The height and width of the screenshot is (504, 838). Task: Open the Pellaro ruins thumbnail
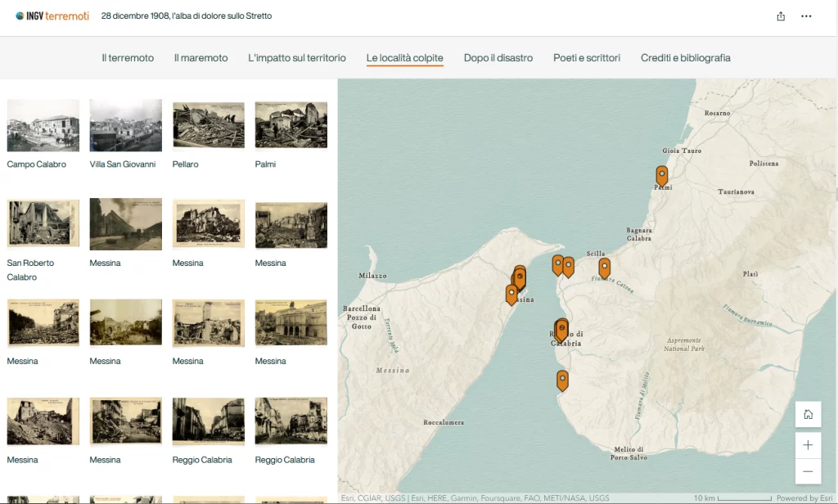click(209, 125)
